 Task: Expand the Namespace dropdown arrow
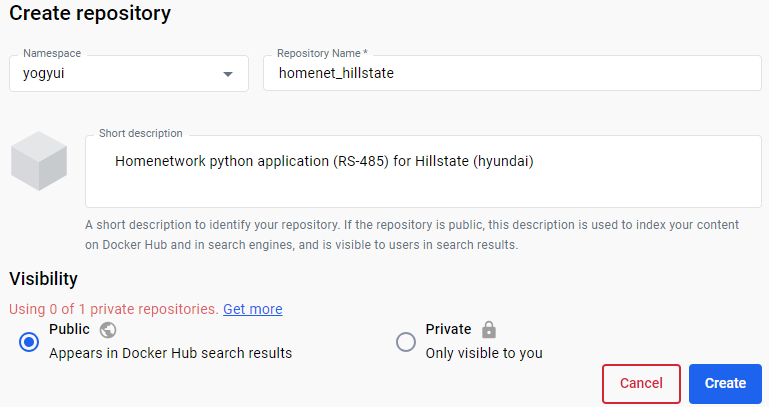(x=228, y=74)
